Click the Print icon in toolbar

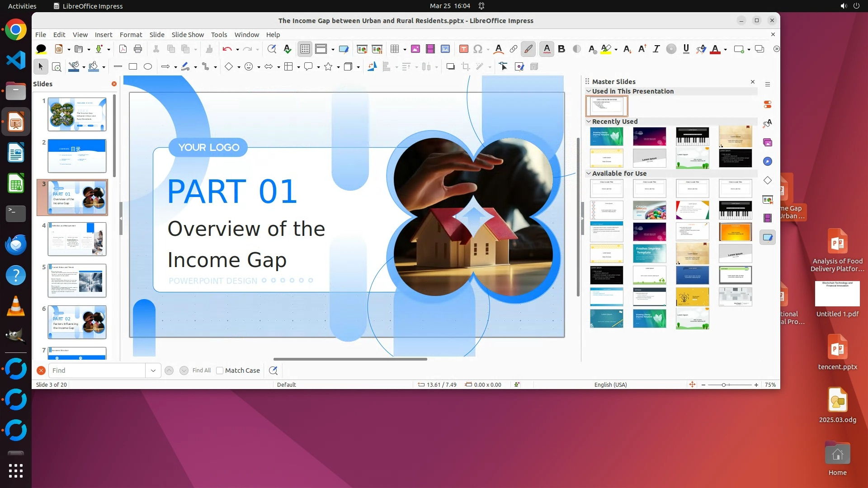click(x=138, y=49)
